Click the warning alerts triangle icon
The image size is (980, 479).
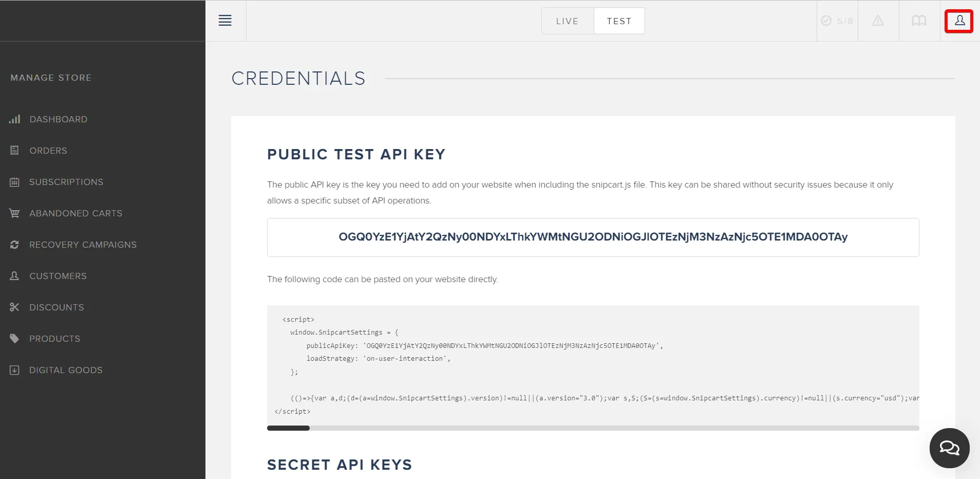point(878,21)
